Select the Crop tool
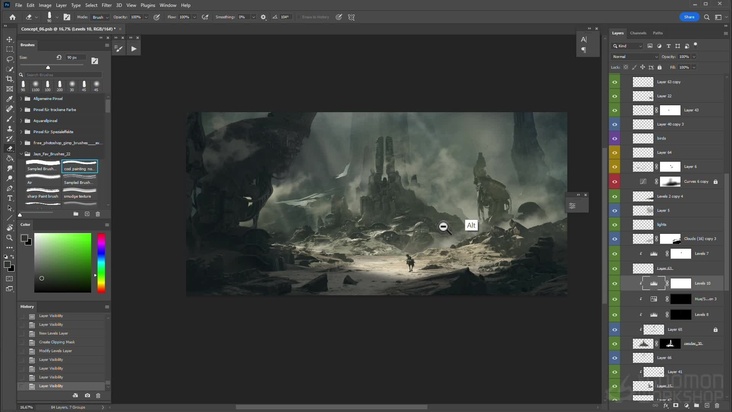This screenshot has width=732, height=412. pos(9,79)
